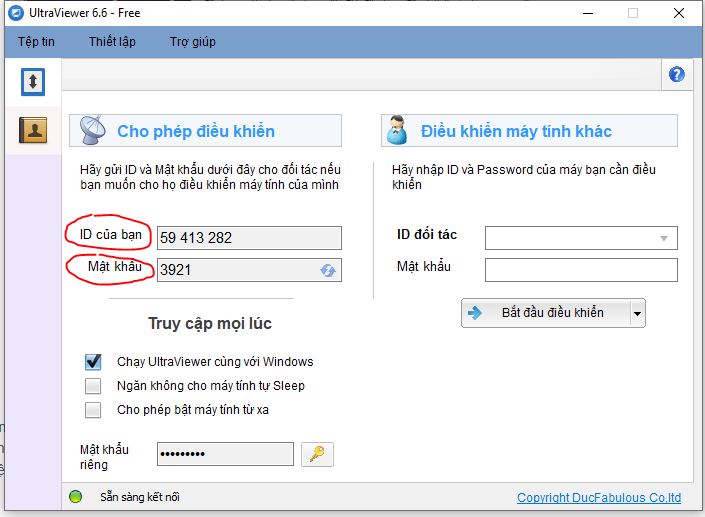Open the Thiết lập menu
705x517 pixels.
(x=112, y=42)
